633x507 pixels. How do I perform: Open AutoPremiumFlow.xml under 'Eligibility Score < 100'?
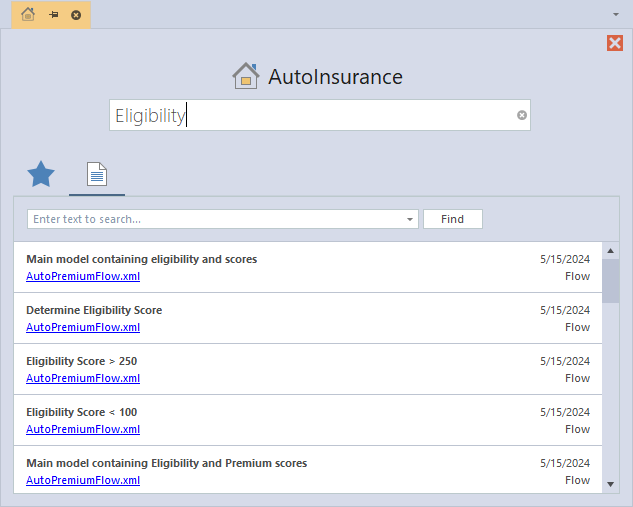83,429
